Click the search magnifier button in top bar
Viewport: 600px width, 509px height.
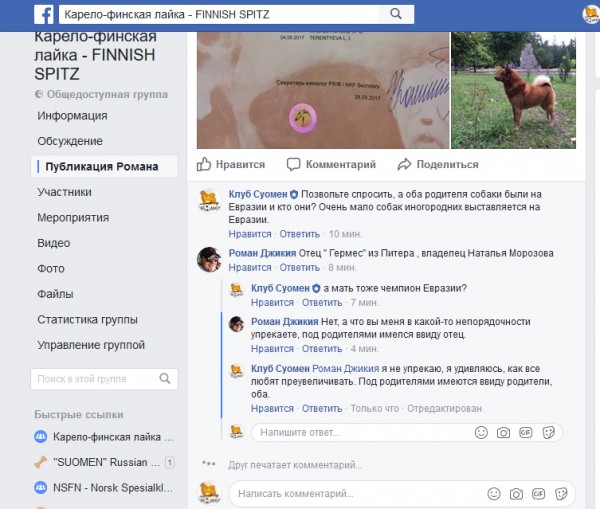[x=396, y=14]
